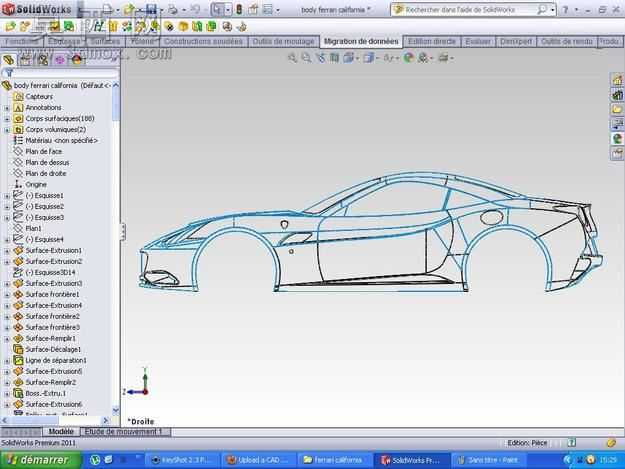Click the Apply Scene icon
The image size is (625, 469).
pyautogui.click(x=423, y=58)
